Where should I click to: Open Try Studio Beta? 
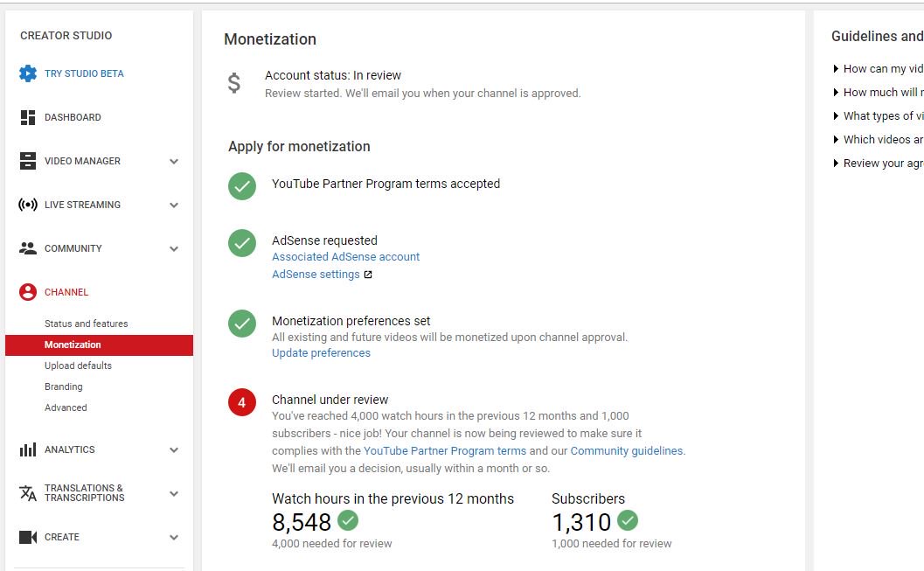84,73
